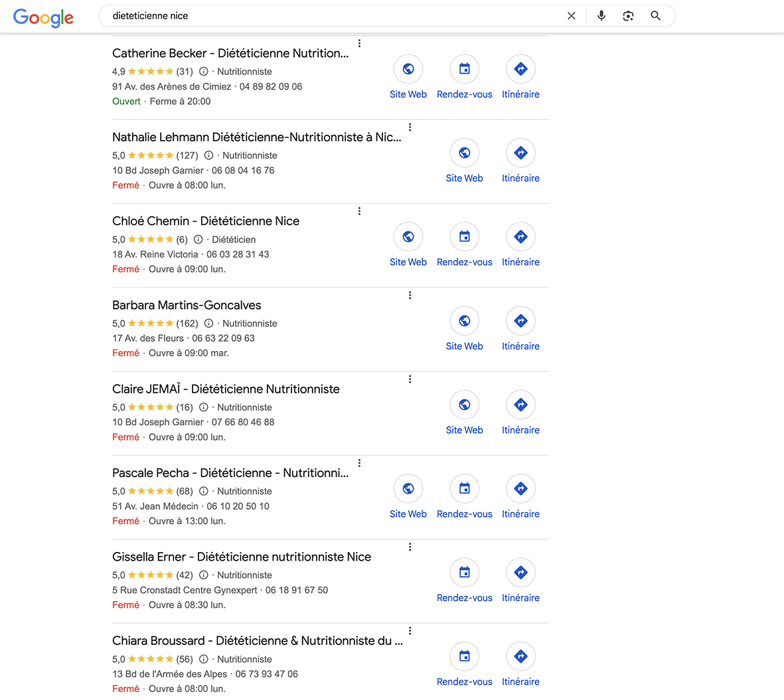Get Itinéraire directions for Nathalie Lehmann
Screen dimensions: 784x700
(520, 153)
